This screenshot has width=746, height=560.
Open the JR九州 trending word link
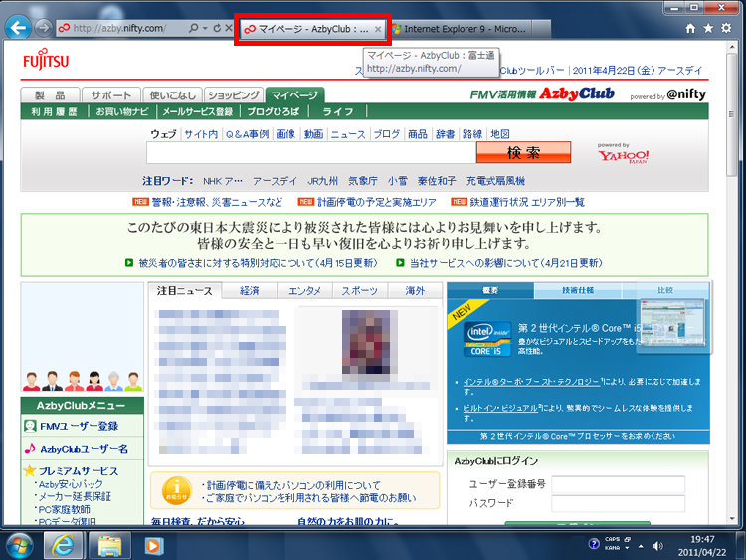tap(322, 181)
